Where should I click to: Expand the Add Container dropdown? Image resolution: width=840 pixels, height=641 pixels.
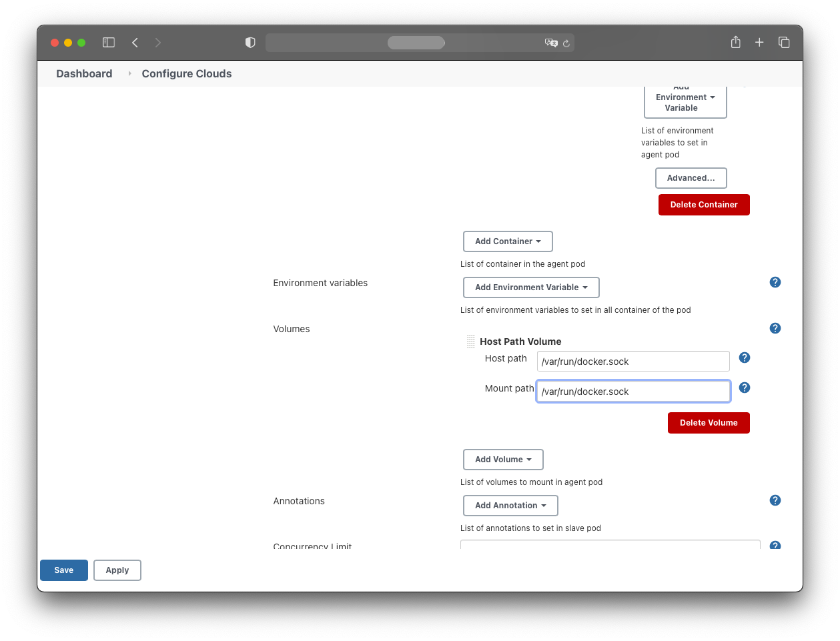(508, 241)
